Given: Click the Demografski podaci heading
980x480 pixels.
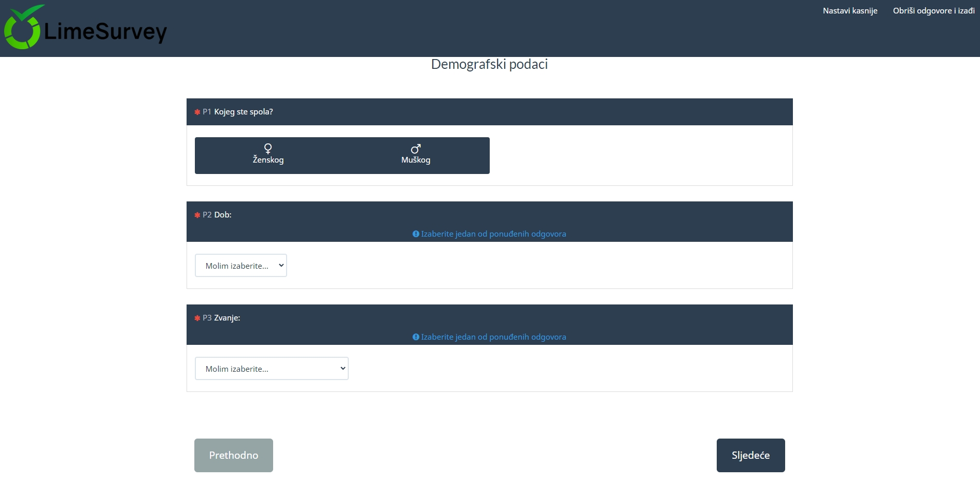Looking at the screenshot, I should 489,64.
